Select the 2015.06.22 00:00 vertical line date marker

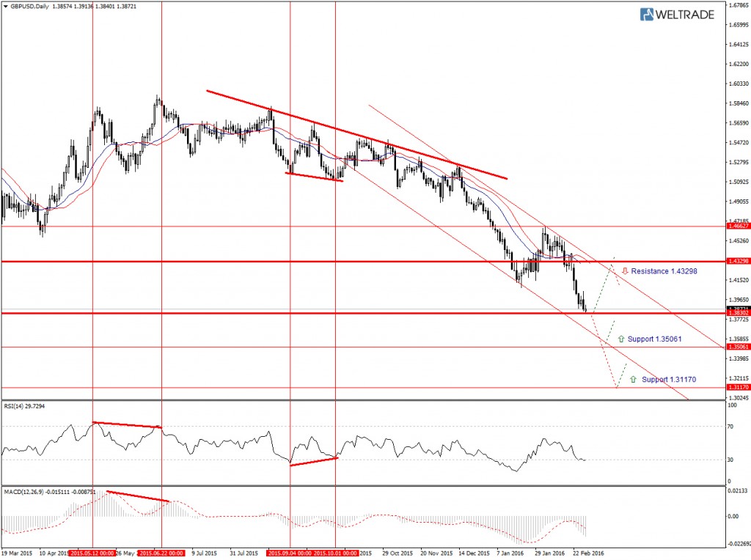(x=161, y=553)
